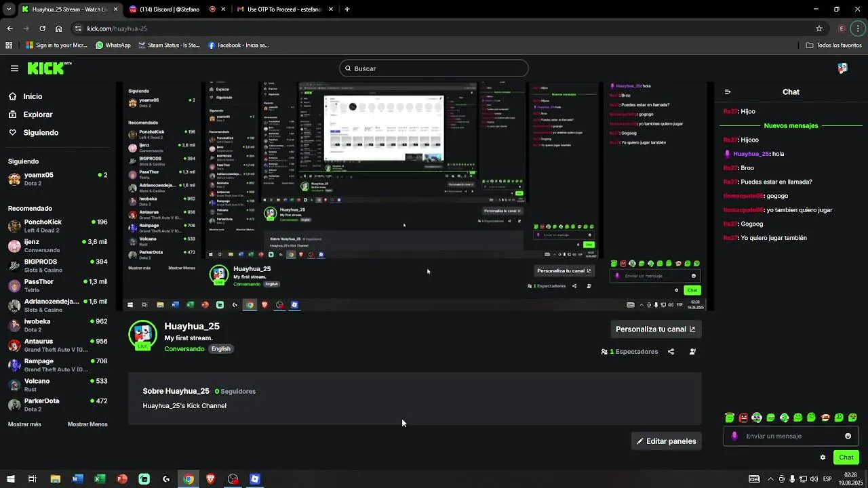
Task: Open the Volcano Rust channel
Action: 58,385
